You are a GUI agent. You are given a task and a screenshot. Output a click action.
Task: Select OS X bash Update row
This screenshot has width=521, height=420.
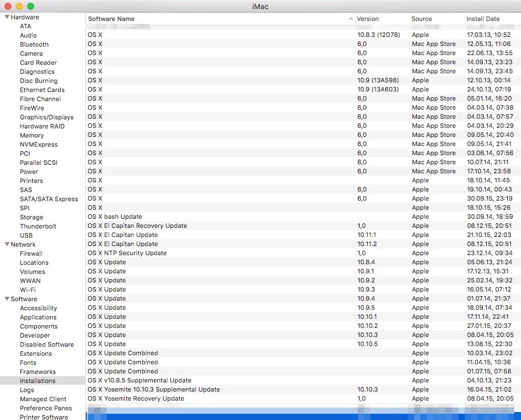(x=303, y=217)
